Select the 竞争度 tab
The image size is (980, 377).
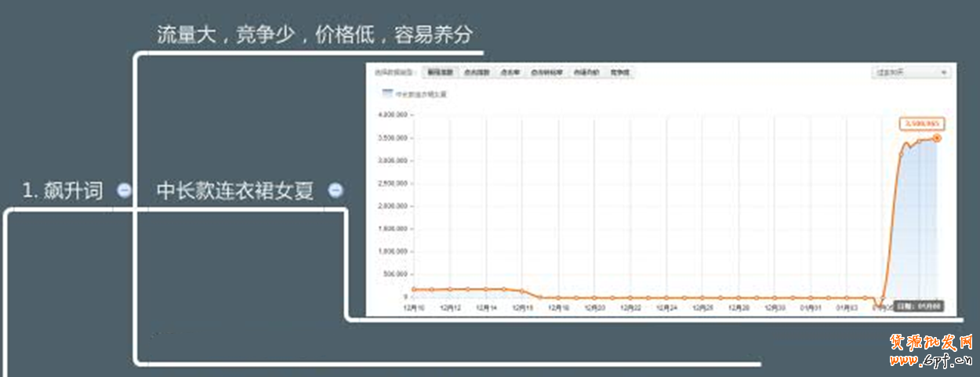[x=620, y=72]
